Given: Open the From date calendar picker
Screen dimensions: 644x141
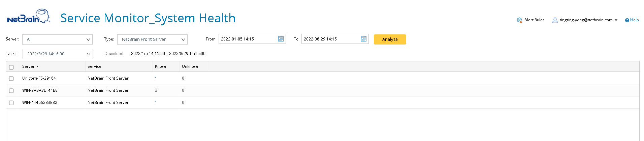Looking at the screenshot, I should pos(281,39).
